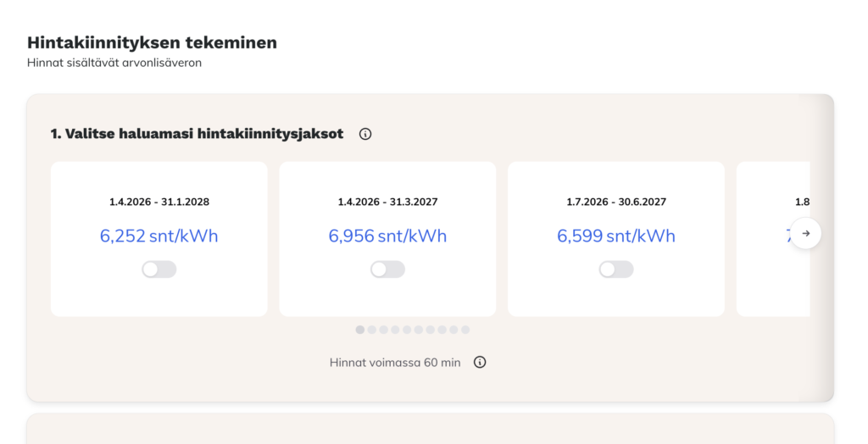The image size is (868, 444).
Task: Go to the third carousel pagination dot
Action: [384, 330]
